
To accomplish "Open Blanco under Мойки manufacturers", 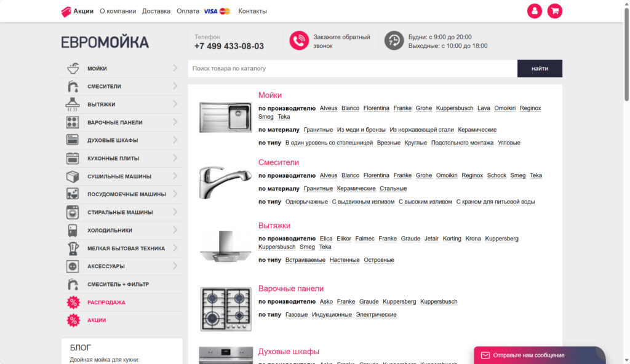I will point(350,108).
